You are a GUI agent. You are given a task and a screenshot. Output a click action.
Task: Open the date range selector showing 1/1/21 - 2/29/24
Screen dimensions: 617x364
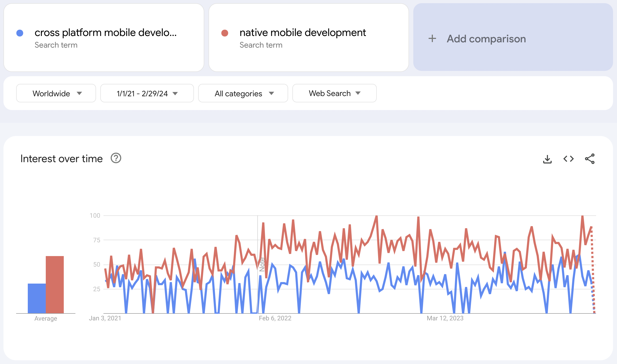[147, 93]
